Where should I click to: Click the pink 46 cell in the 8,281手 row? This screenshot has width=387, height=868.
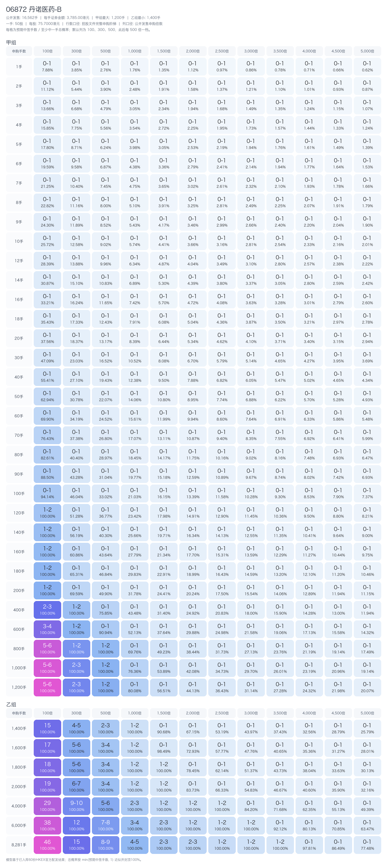[47, 845]
